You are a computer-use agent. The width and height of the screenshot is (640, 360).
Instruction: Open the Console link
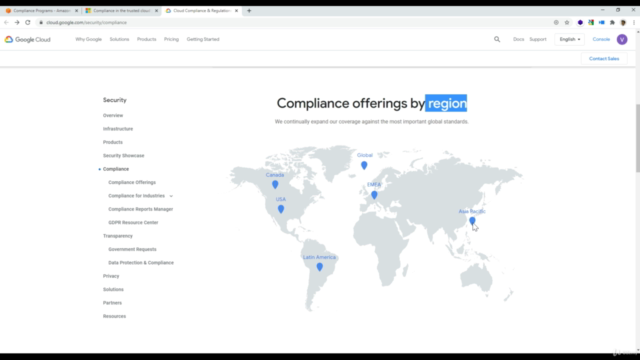pyautogui.click(x=601, y=39)
